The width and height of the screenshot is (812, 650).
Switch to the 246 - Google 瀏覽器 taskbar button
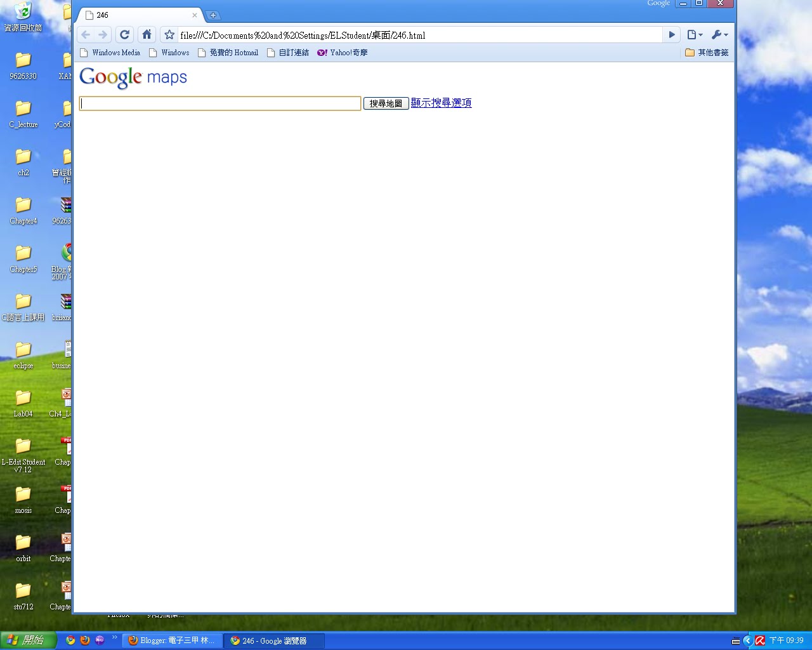(274, 640)
